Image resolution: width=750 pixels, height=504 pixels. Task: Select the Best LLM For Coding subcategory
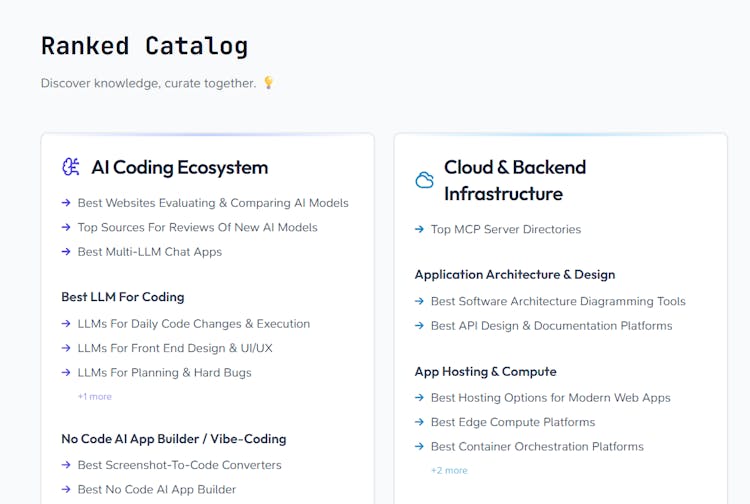[123, 297]
